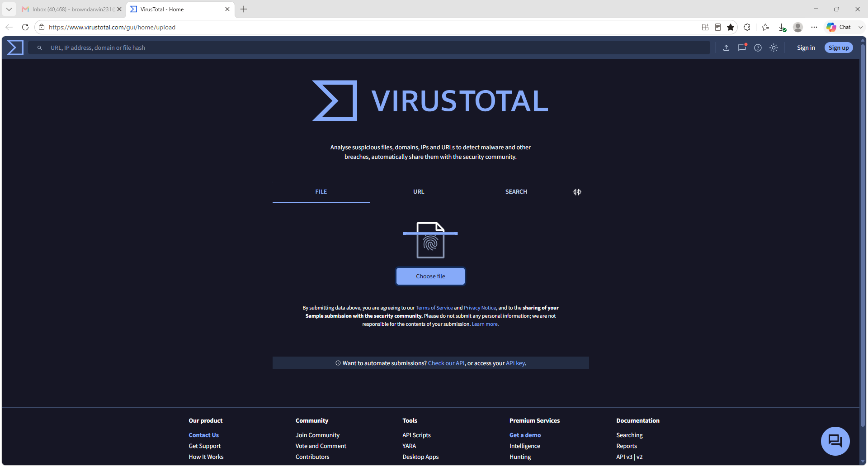Open the How It Works footer link

click(206, 457)
